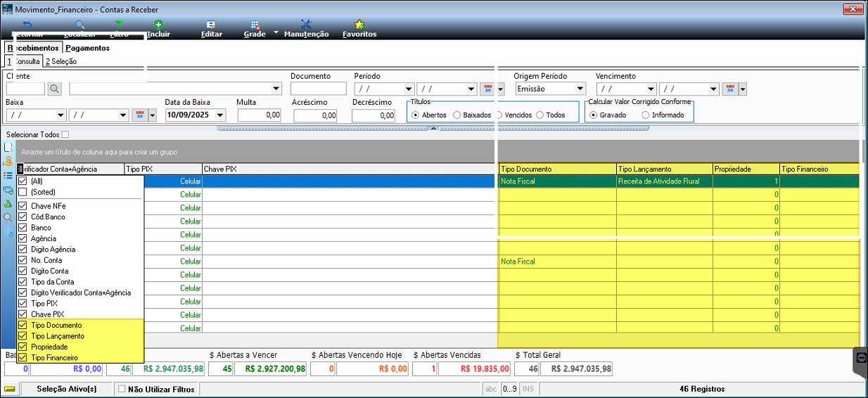Open the Cliente name dropdown
The height and width of the screenshot is (398, 868).
pyautogui.click(x=276, y=89)
